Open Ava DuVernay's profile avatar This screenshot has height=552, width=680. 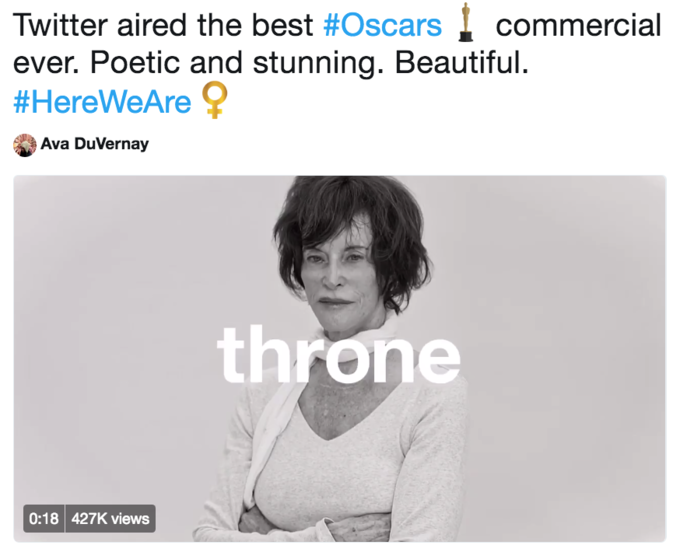25,145
